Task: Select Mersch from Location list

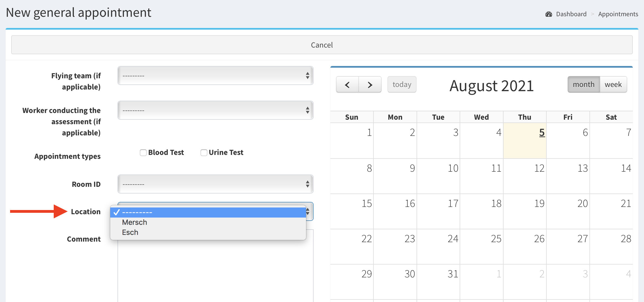Action: click(x=135, y=222)
